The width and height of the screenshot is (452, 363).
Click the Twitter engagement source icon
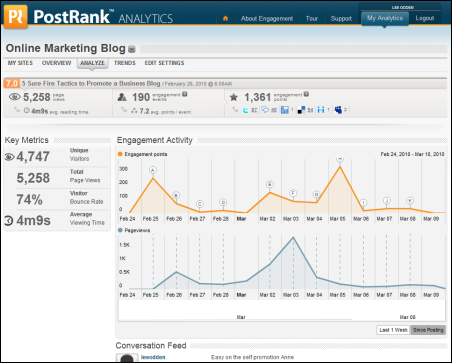pyautogui.click(x=245, y=110)
